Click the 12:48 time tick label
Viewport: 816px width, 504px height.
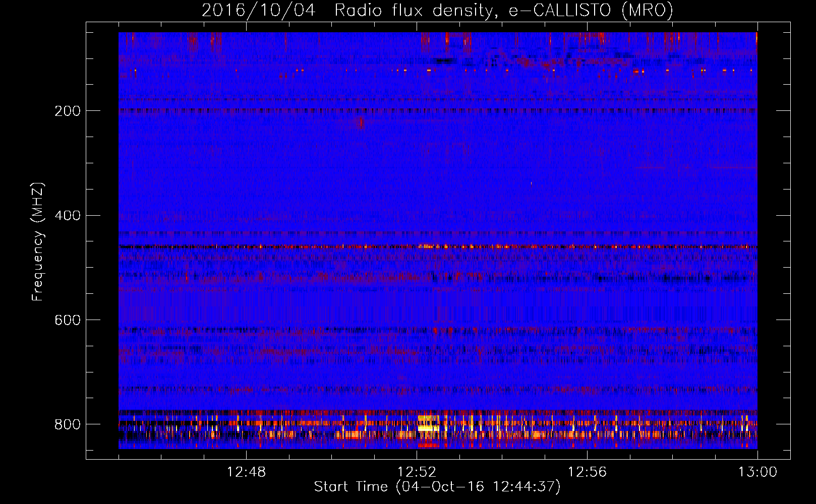(246, 472)
